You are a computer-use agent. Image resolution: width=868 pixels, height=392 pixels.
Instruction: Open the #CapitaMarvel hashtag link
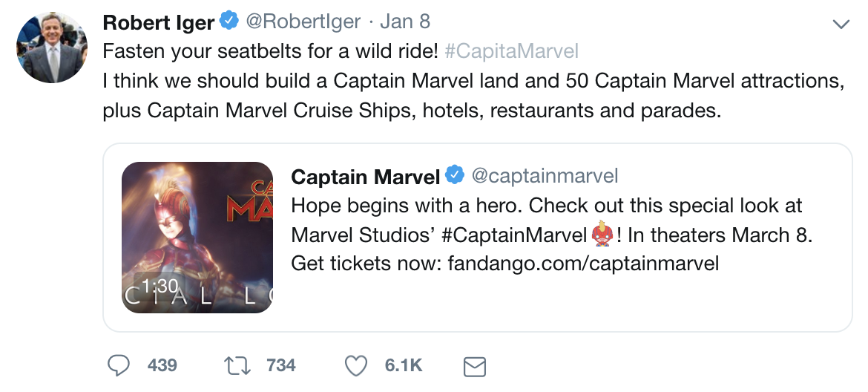(x=512, y=51)
